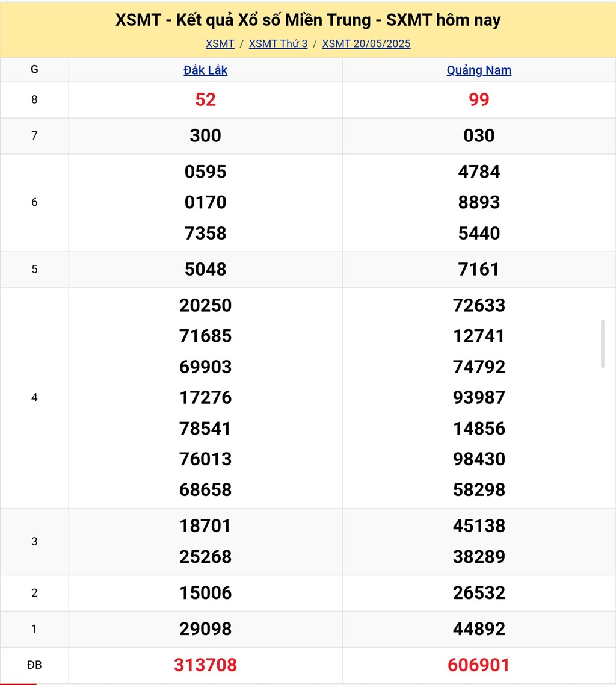Open the XSMT Thứ 3 breadcrumb link
The image size is (616, 685).
(x=278, y=44)
